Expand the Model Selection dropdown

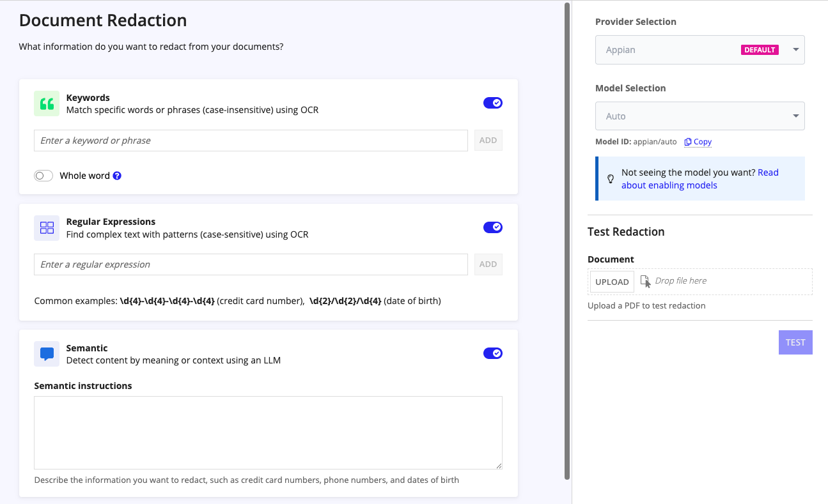click(699, 116)
